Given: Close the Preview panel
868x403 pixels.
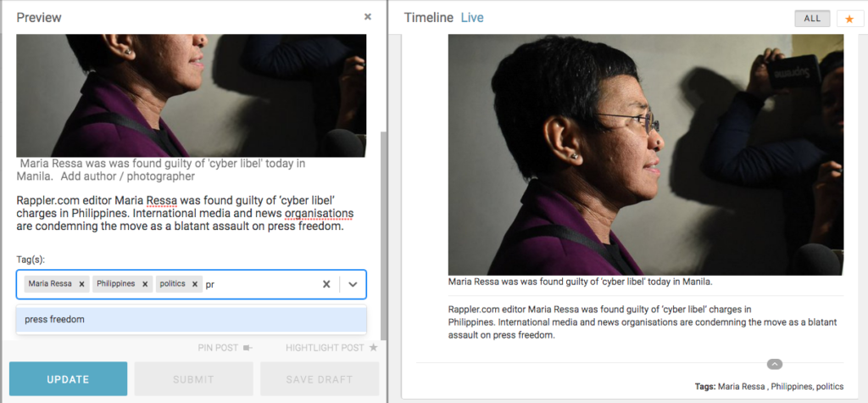Looking at the screenshot, I should click(x=368, y=17).
